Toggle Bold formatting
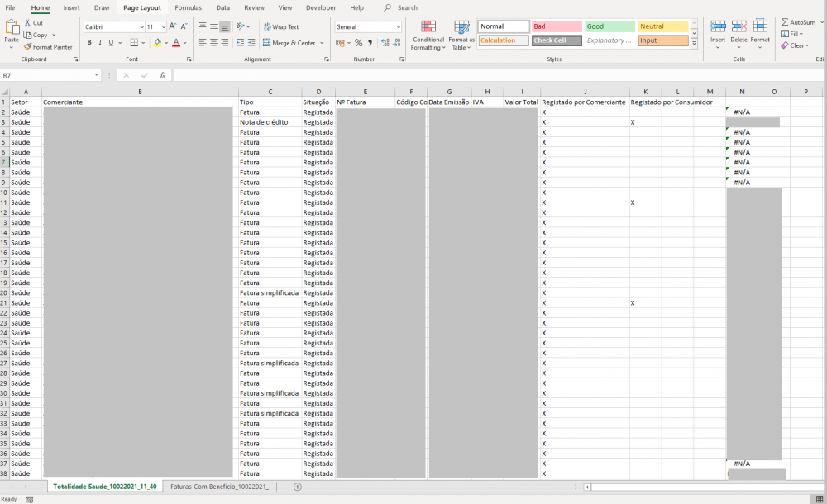This screenshot has height=504, width=827. pyautogui.click(x=89, y=43)
